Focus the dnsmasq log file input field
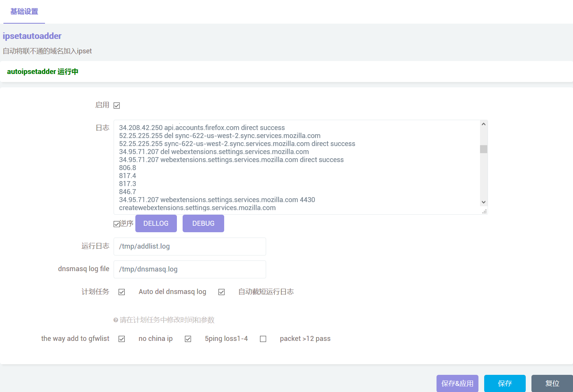This screenshot has width=573, height=392. [x=190, y=269]
